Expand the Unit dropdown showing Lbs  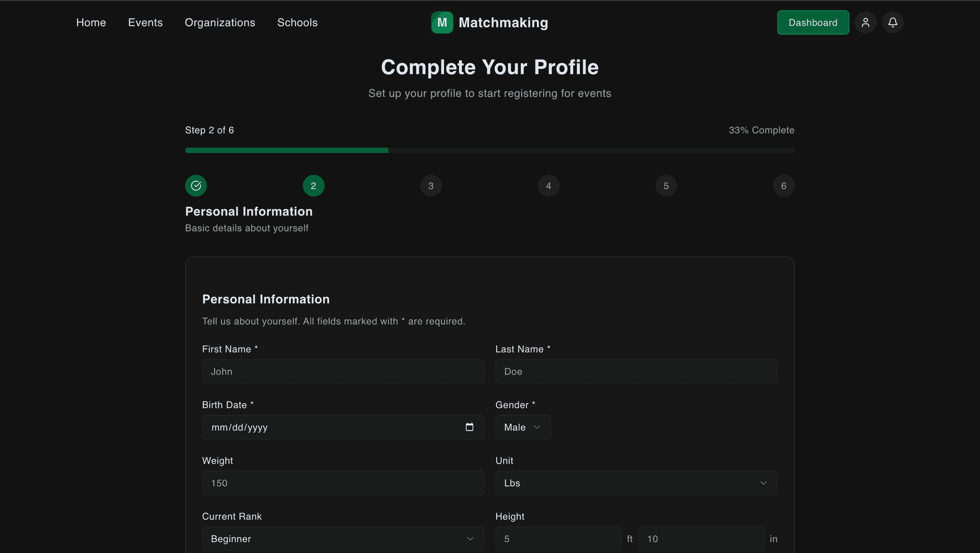636,483
